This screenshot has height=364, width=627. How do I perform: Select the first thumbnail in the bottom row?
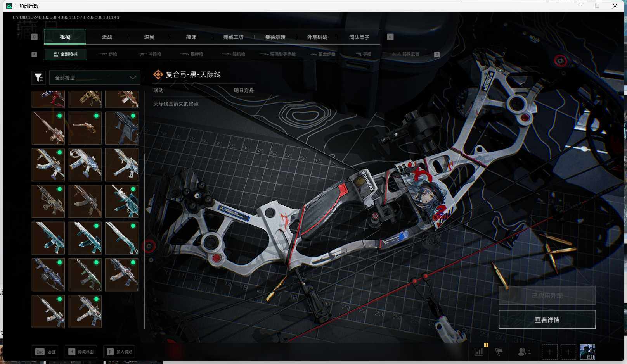[x=48, y=312]
